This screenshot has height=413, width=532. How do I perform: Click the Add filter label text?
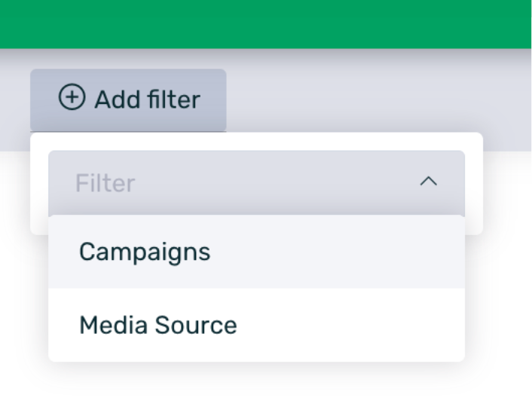[147, 99]
